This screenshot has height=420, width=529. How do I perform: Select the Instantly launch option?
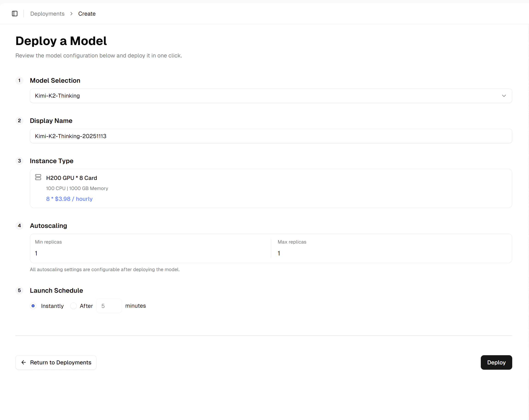(x=33, y=306)
